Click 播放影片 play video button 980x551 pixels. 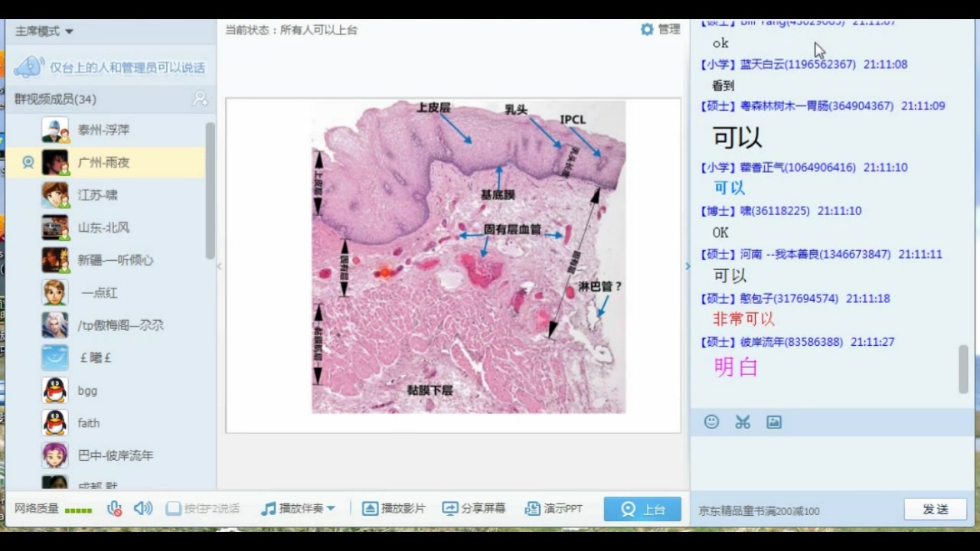tap(394, 509)
